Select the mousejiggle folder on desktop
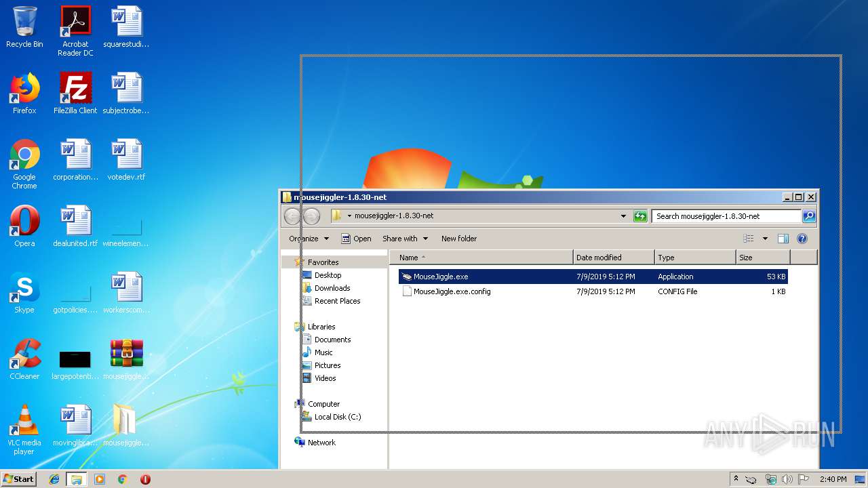 pyautogui.click(x=126, y=426)
